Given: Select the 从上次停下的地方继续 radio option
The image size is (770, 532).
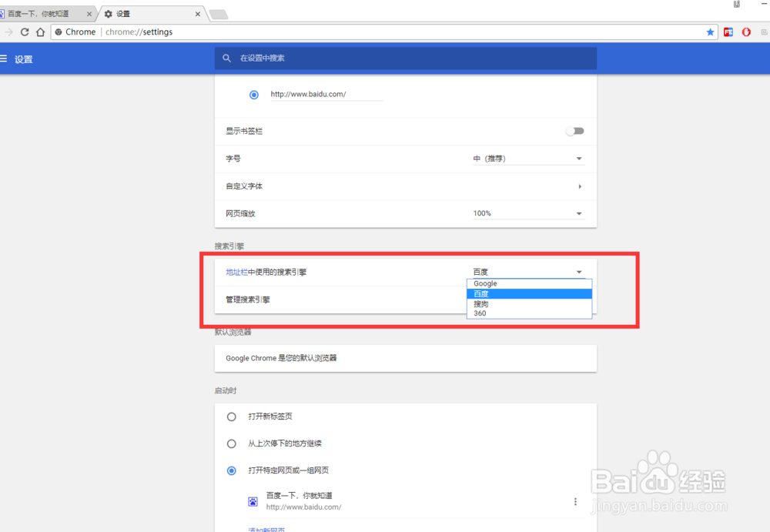Looking at the screenshot, I should (x=231, y=443).
